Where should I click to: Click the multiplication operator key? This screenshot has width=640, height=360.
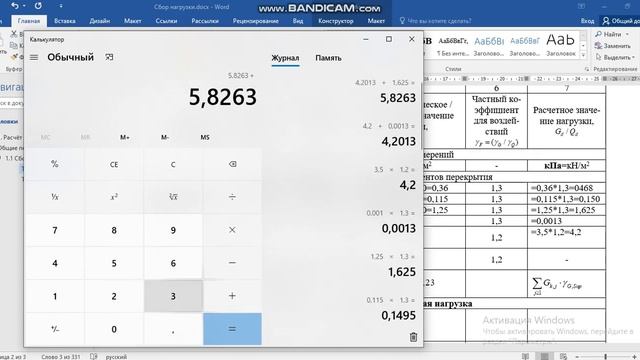coord(232,230)
